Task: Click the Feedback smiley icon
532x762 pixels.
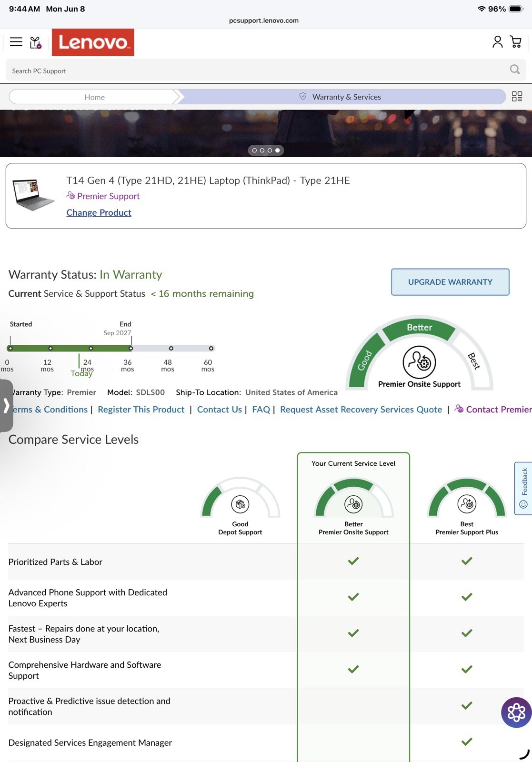Action: 523,504
